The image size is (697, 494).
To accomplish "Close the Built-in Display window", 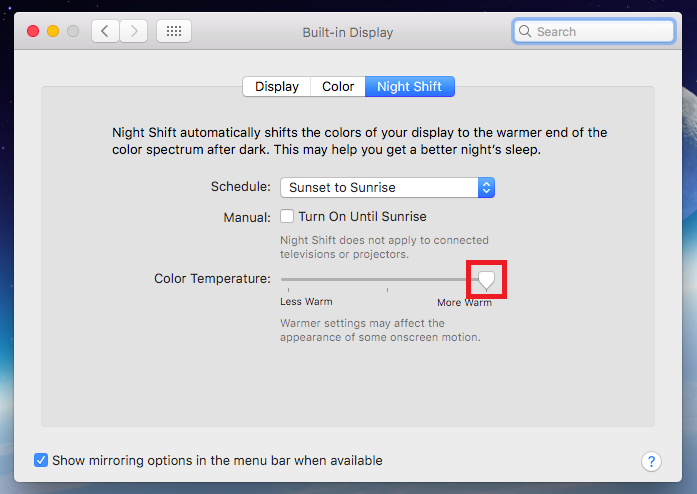I will pos(33,31).
